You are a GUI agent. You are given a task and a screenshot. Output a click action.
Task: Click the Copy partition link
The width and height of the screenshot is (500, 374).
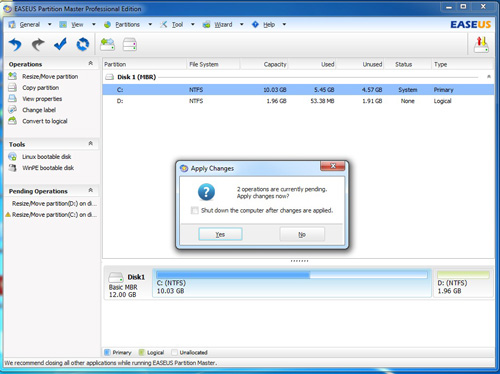41,88
